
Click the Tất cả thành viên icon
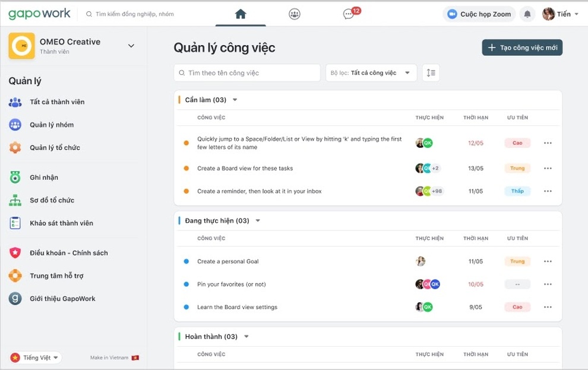pos(15,102)
